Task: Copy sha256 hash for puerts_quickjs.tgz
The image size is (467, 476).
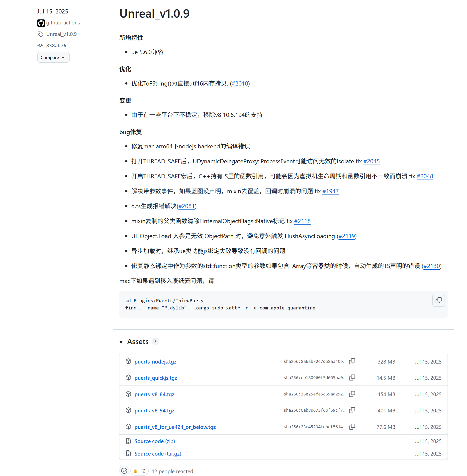Action: [352, 378]
